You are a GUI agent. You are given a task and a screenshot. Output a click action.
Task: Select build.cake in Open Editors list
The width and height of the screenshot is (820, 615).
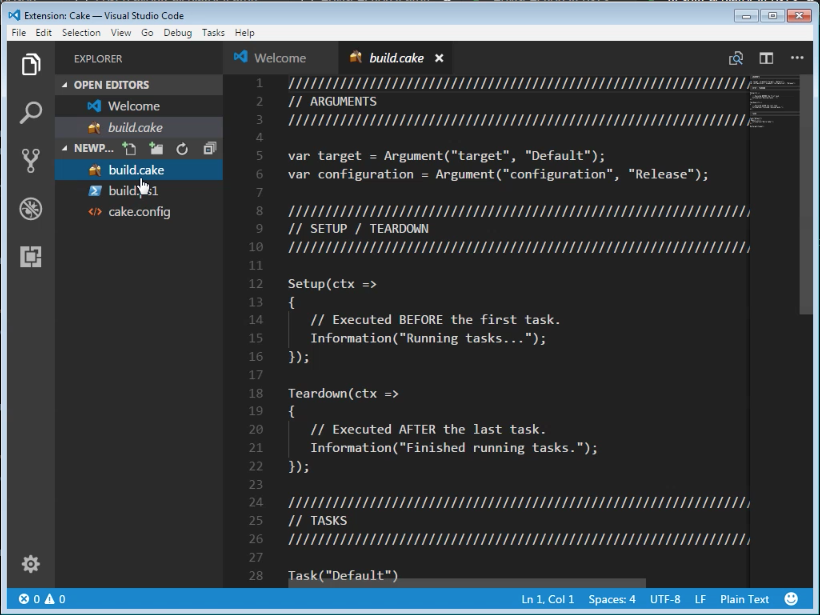click(x=139, y=128)
